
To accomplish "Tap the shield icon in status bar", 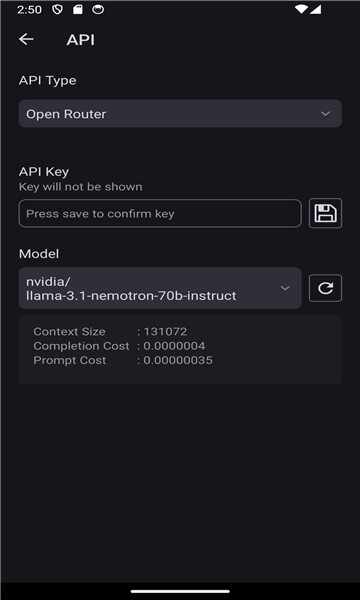I will pos(57,10).
